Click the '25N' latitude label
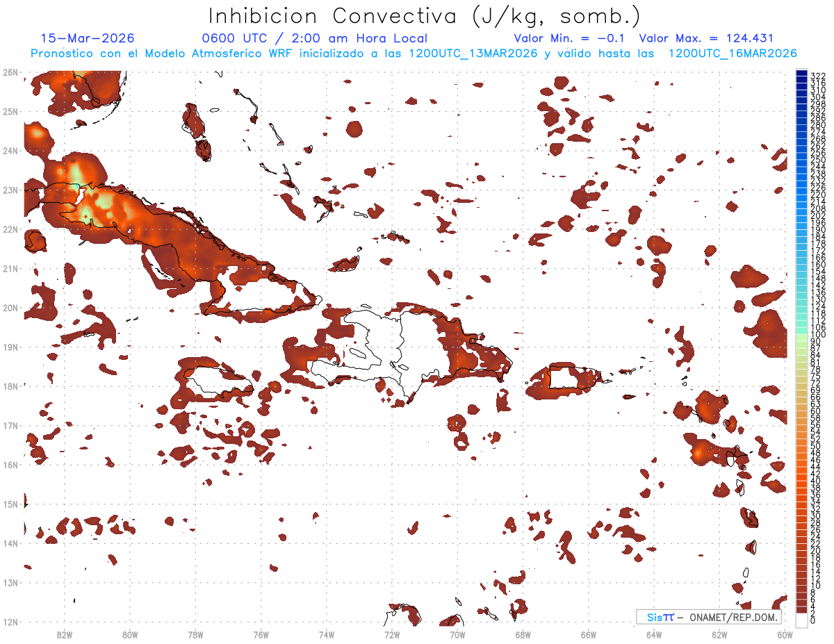Screen dimensions: 834x644 point(10,111)
